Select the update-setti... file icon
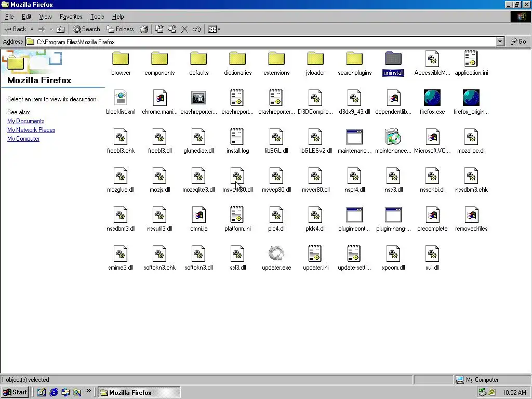Screen dimensions: 532x399 pyautogui.click(x=354, y=254)
